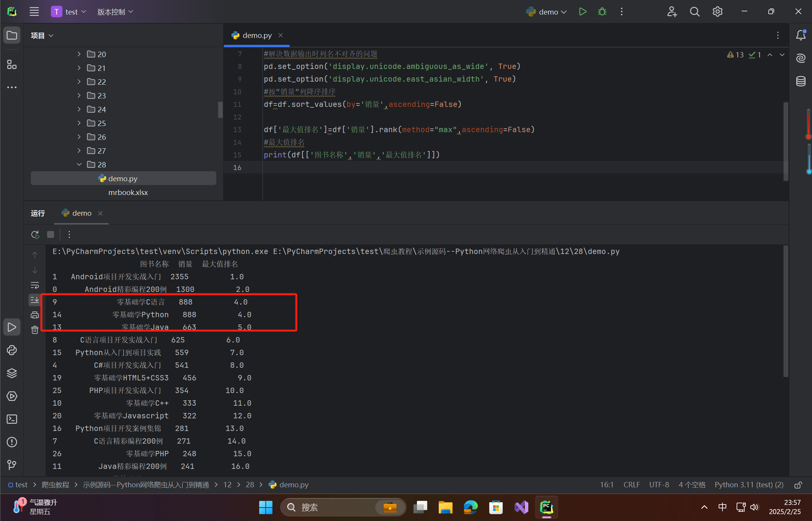Open Microsoft Edge from taskbar
This screenshot has width=812, height=521.
pyautogui.click(x=471, y=507)
